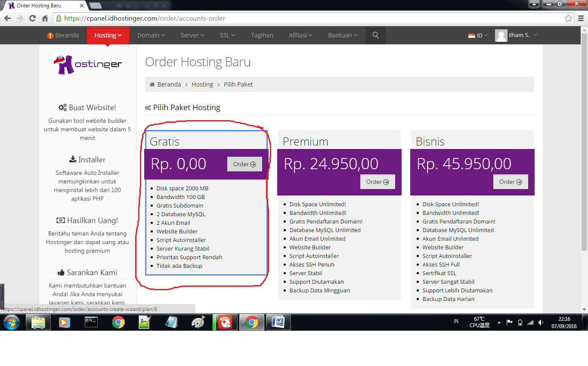Image resolution: width=588 pixels, height=366 pixels.
Task: Click inside the browser address bar
Action: (x=172, y=19)
